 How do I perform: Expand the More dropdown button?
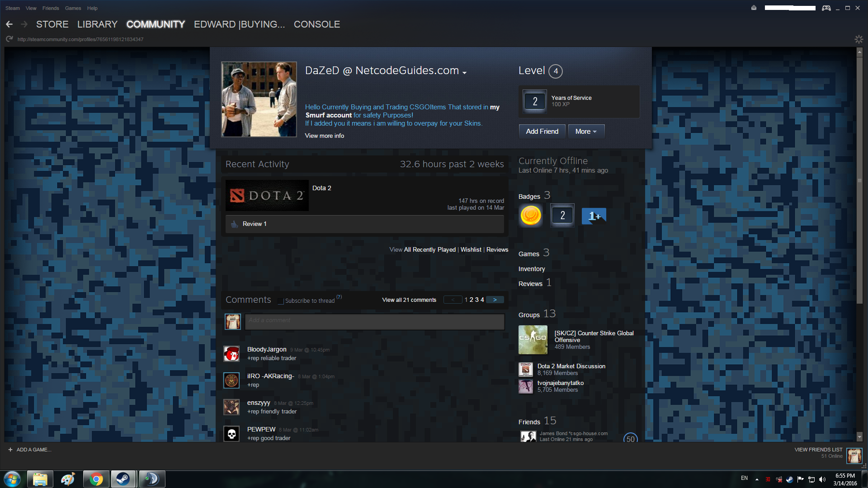click(586, 131)
